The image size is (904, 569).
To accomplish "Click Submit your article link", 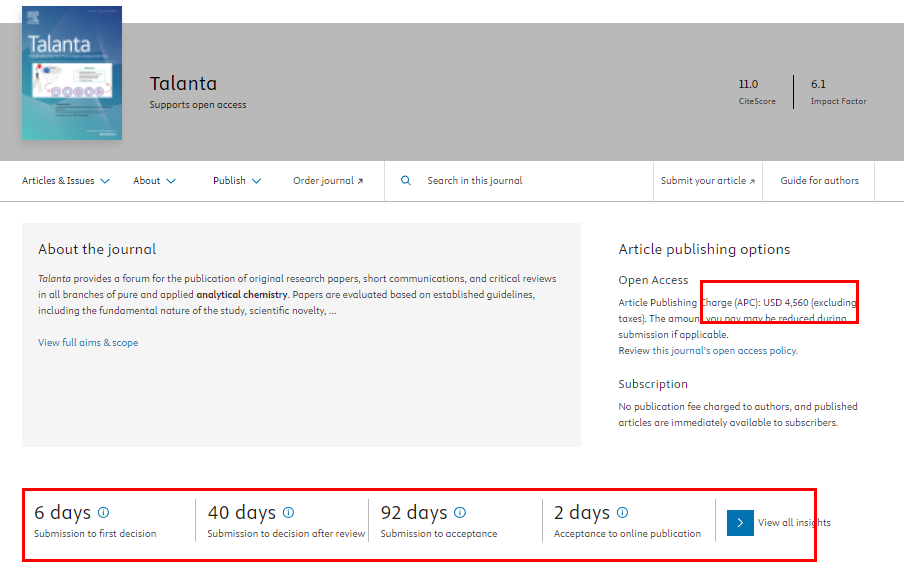I will point(708,181).
